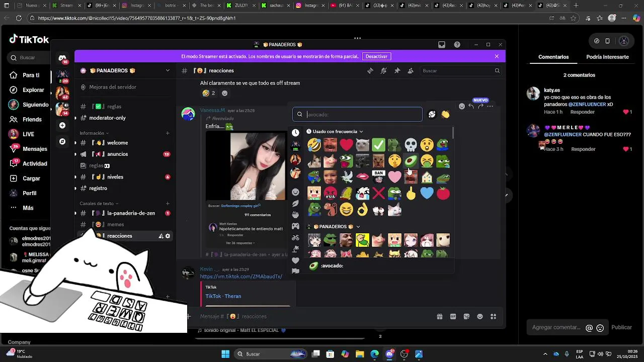Collapse PANADEROS emoji section
The image size is (644, 362).
pos(334,227)
